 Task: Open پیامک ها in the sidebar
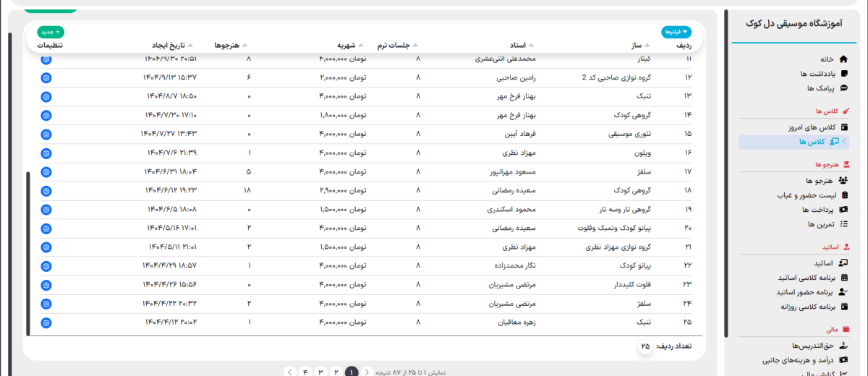click(x=820, y=88)
